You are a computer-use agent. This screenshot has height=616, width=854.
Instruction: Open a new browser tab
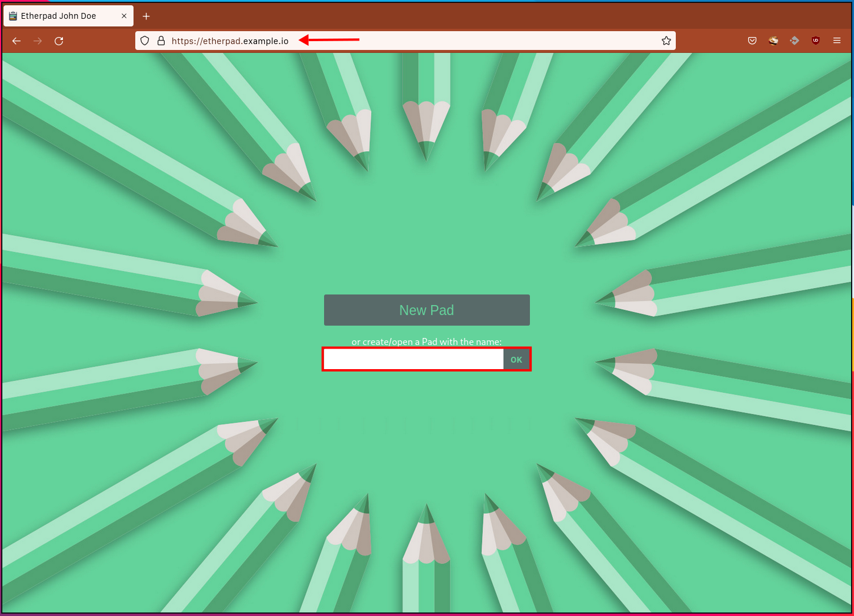[x=146, y=16]
